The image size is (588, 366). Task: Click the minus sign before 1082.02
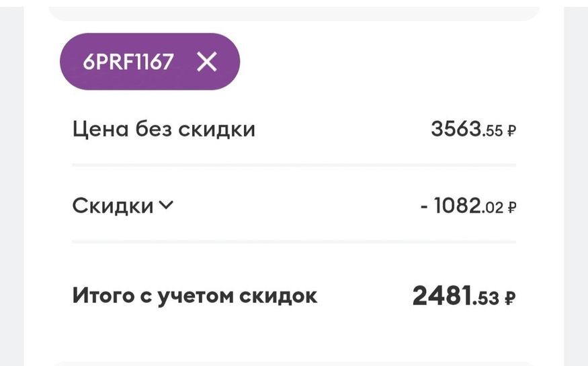pyautogui.click(x=424, y=206)
